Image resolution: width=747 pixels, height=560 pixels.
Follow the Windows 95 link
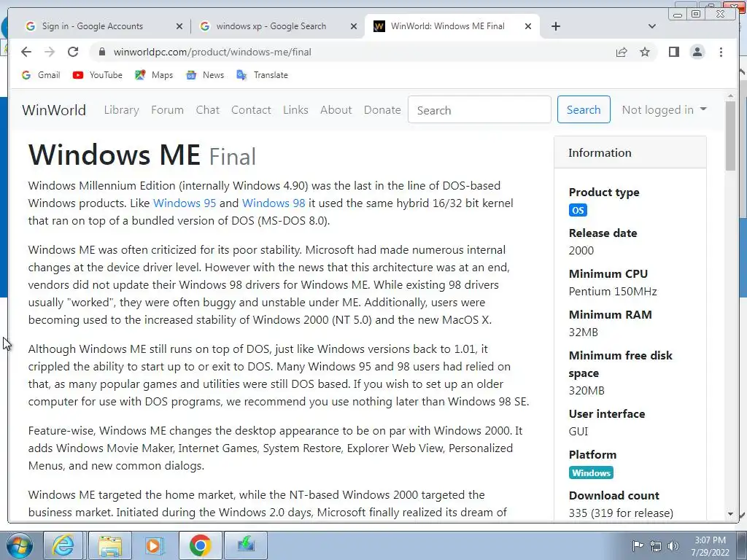coord(185,203)
